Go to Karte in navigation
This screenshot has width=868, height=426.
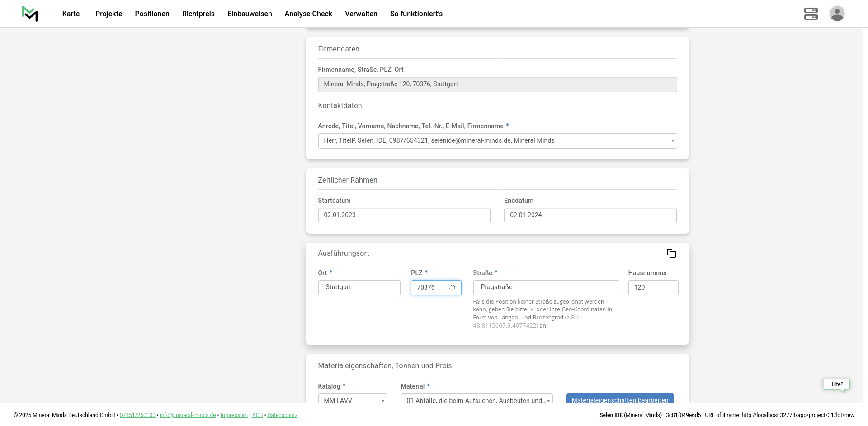[71, 14]
